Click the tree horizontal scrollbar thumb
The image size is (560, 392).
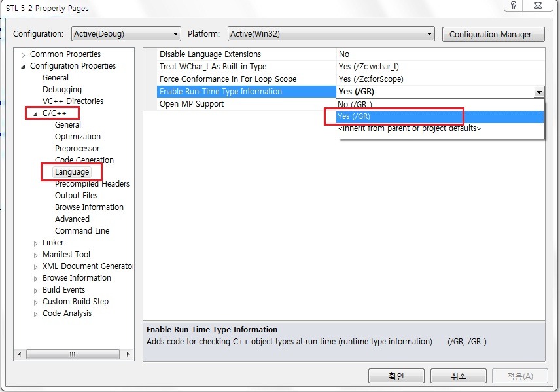(73, 354)
